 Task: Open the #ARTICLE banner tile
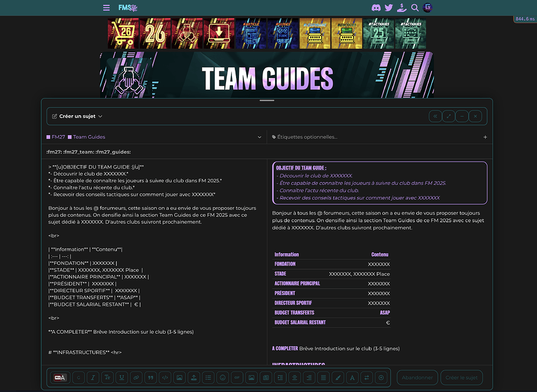251,34
